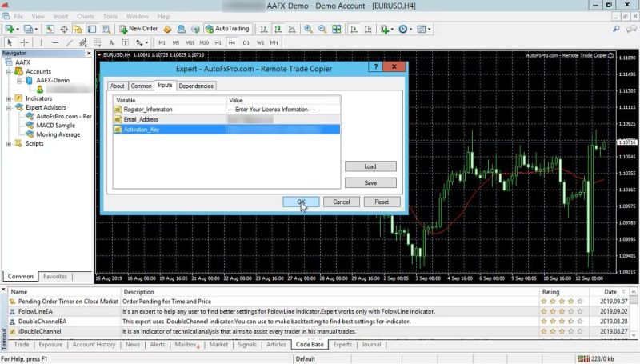Click the Zoom Out magnifier icon
Image resolution: width=640 pixels, height=364 pixels.
point(322,29)
